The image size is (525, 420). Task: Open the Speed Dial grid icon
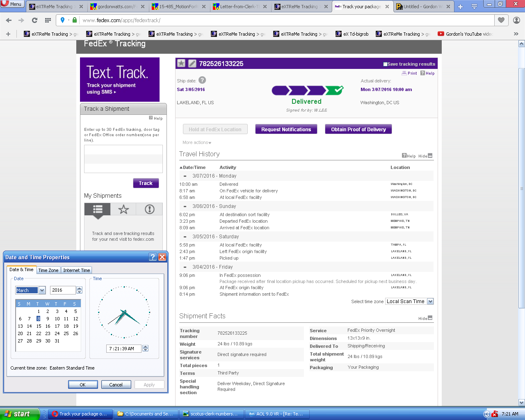[x=48, y=20]
